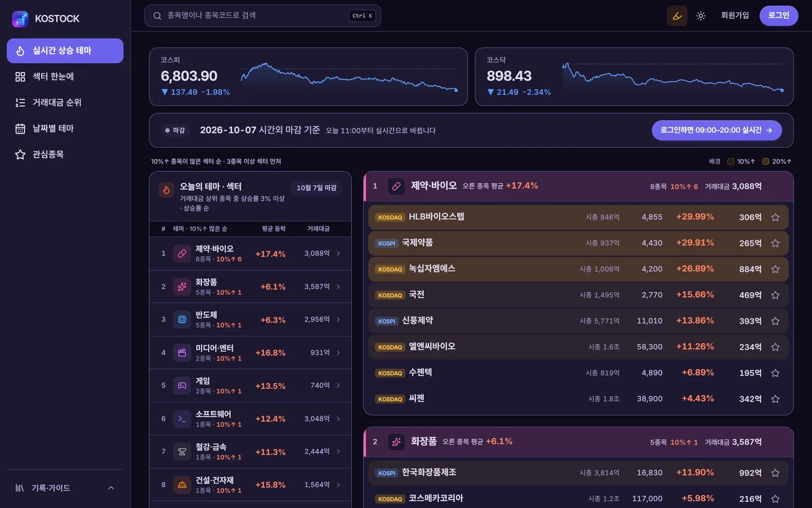Open the 실시간 상승 테마 menu

coord(65,51)
